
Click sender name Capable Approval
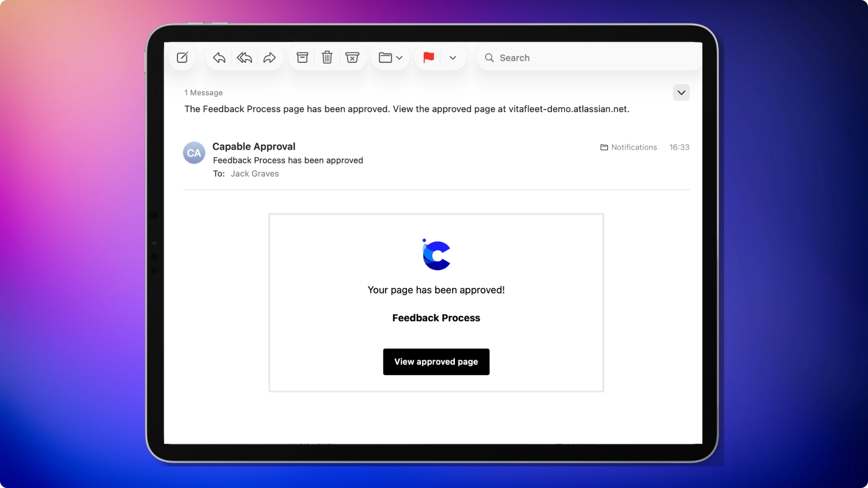[x=254, y=147]
